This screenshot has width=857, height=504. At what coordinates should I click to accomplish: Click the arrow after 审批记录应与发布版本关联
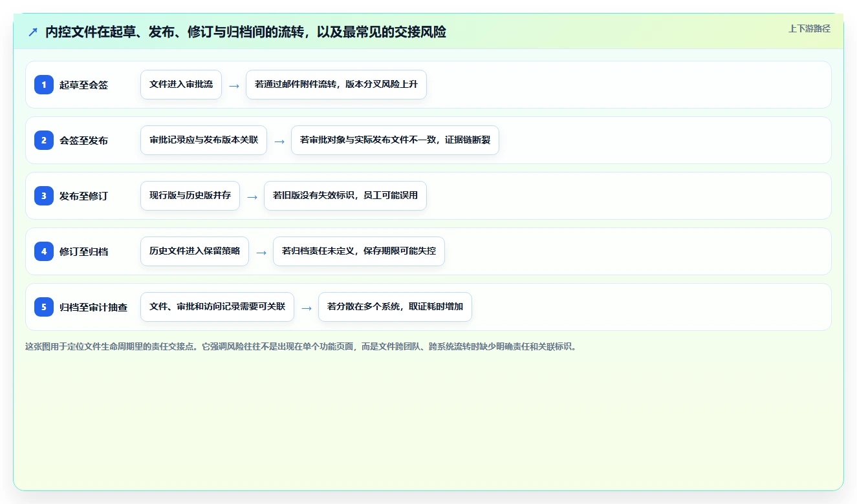click(279, 141)
